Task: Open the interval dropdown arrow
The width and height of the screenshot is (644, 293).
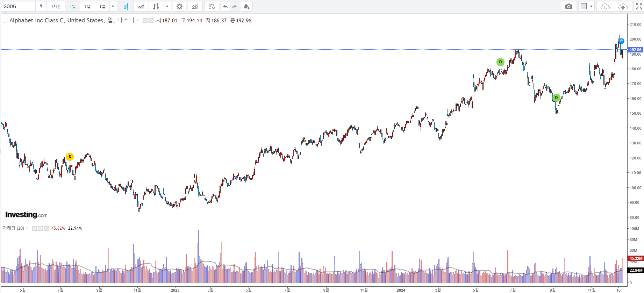Action: [x=113, y=6]
